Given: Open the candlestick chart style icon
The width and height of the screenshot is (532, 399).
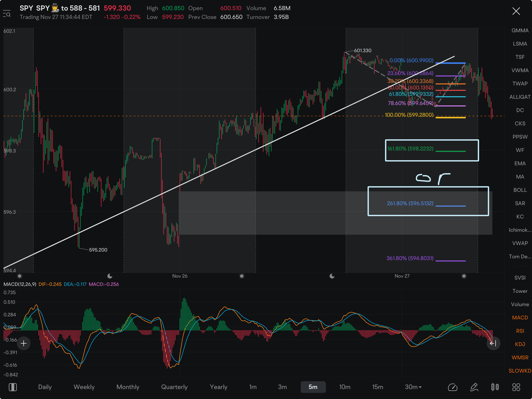Looking at the screenshot, I should point(495,387).
